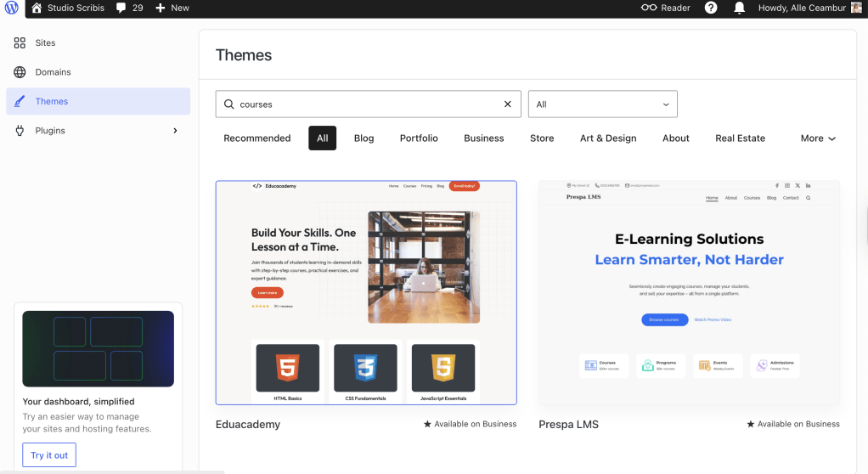Click 'Your dashboard, simplified' text
The image size is (868, 474).
[79, 402]
